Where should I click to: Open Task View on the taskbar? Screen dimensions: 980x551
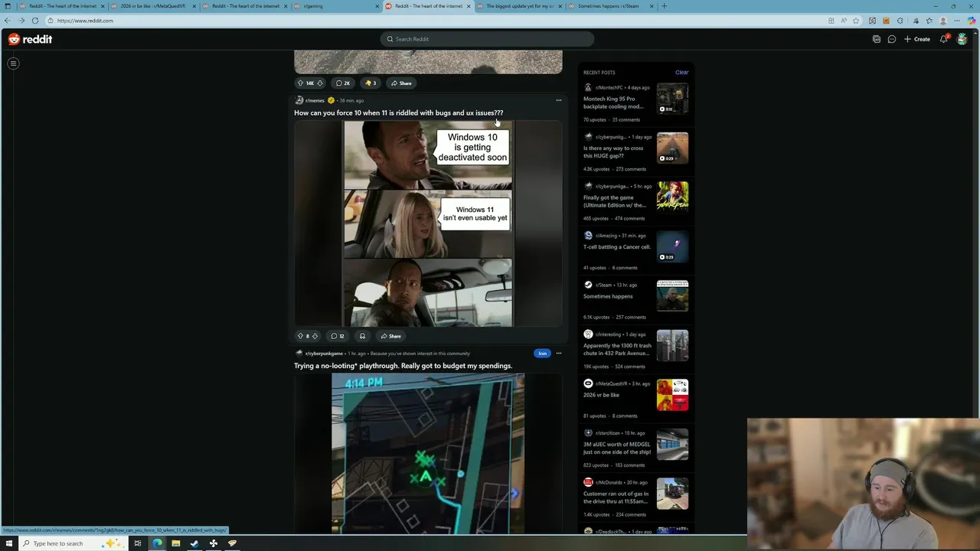pos(138,543)
